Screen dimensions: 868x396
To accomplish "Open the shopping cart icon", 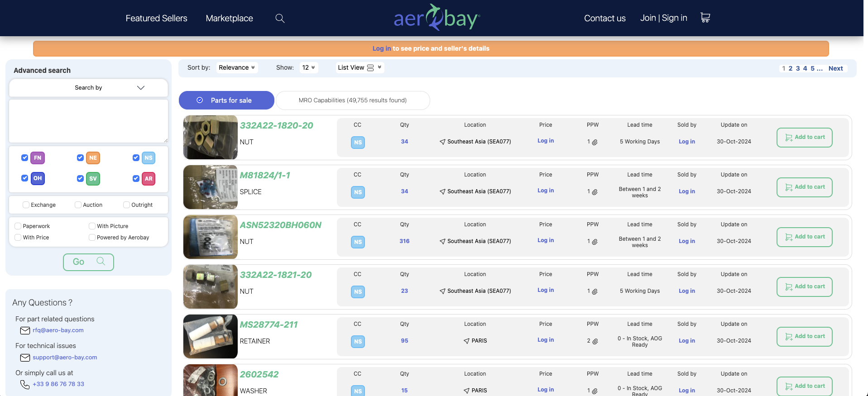I will pos(705,18).
